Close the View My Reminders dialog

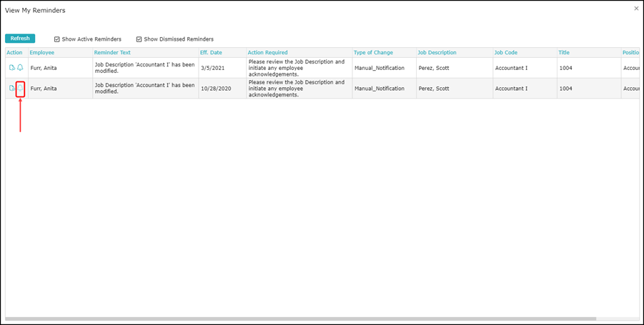(x=636, y=9)
